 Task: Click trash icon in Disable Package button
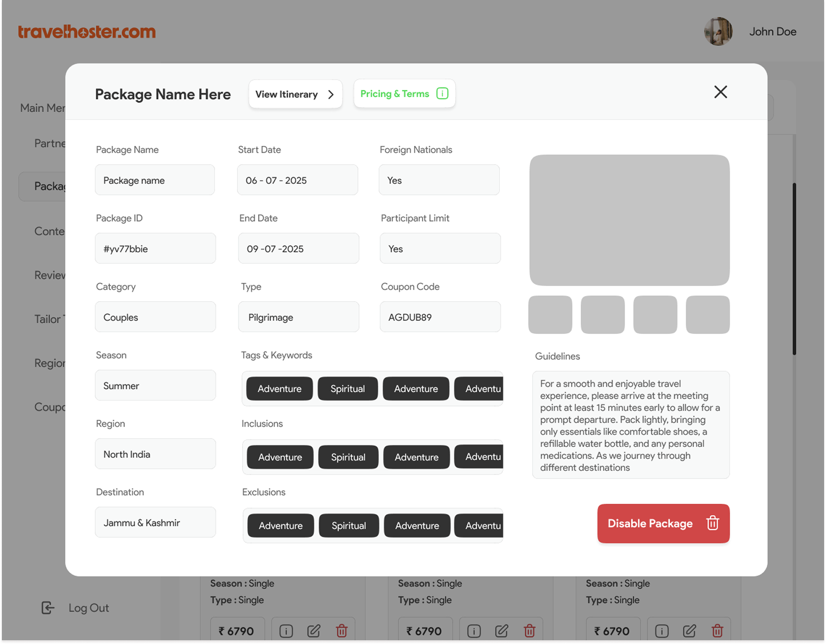(712, 523)
